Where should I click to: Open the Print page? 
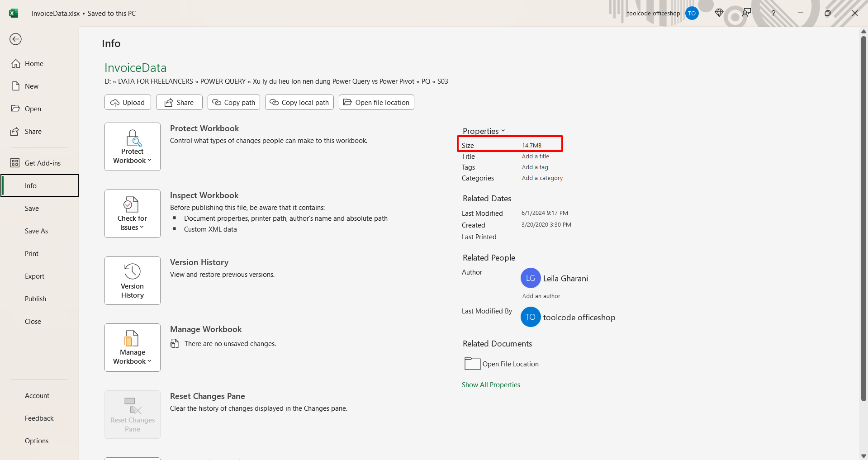click(x=39, y=254)
